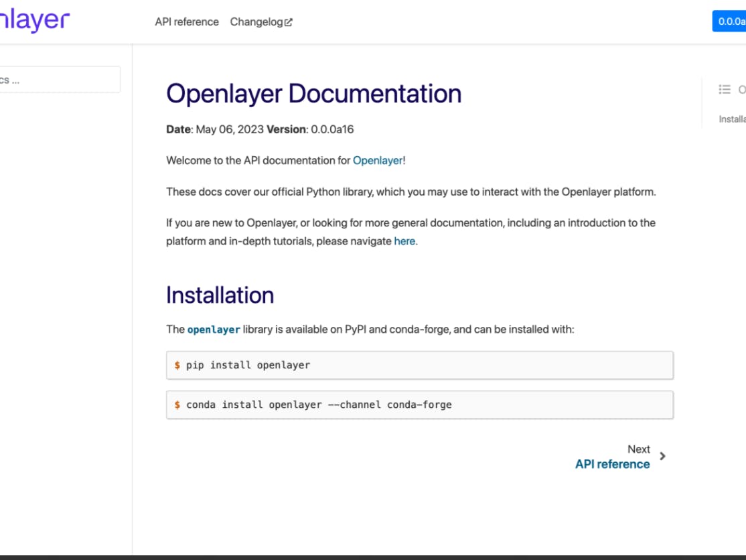
Task: Open the Changelog from the top navigation
Action: pos(256,21)
